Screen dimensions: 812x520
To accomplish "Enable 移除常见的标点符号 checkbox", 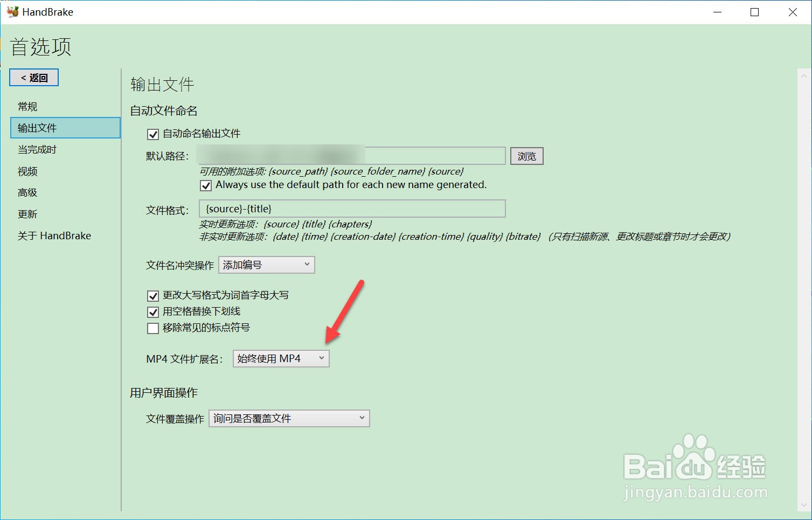I will [x=153, y=328].
